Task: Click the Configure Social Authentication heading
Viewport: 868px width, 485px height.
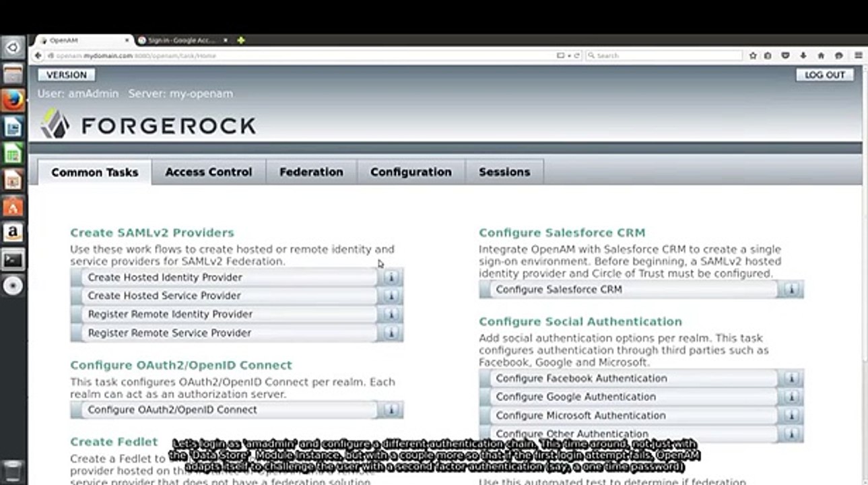Action: coord(580,322)
